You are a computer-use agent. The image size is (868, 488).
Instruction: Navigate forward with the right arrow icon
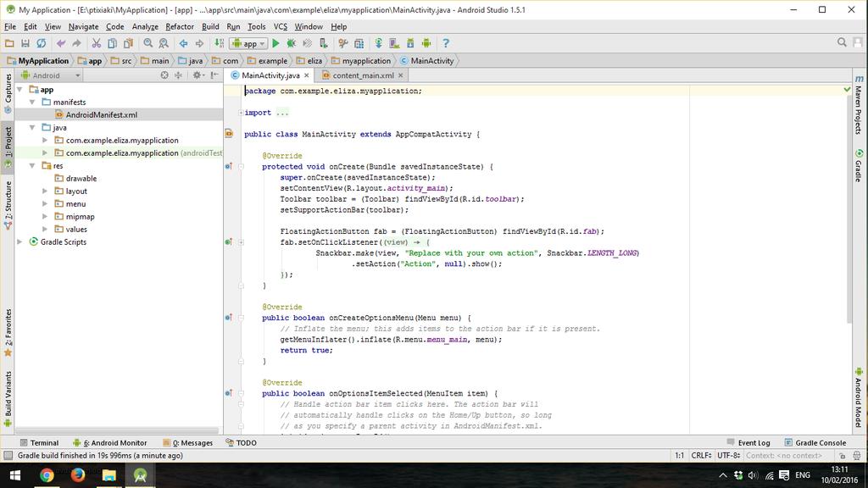199,43
